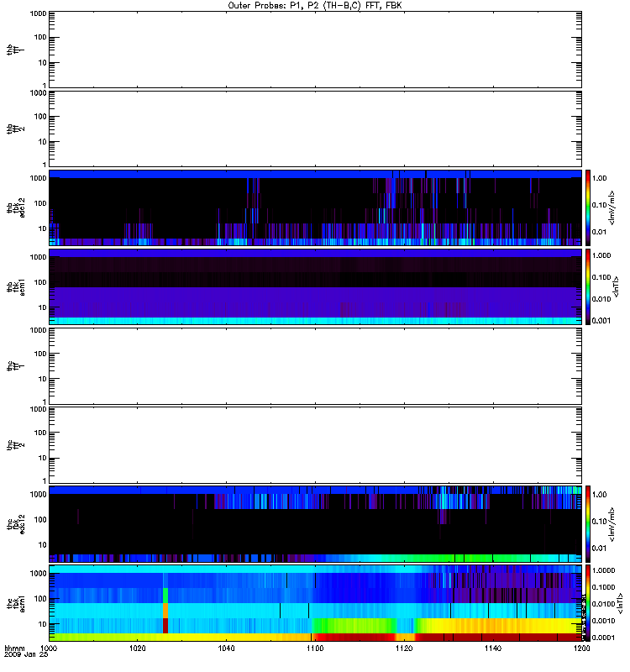Select the thb fbk scm1 spectrogram panel

point(315,286)
